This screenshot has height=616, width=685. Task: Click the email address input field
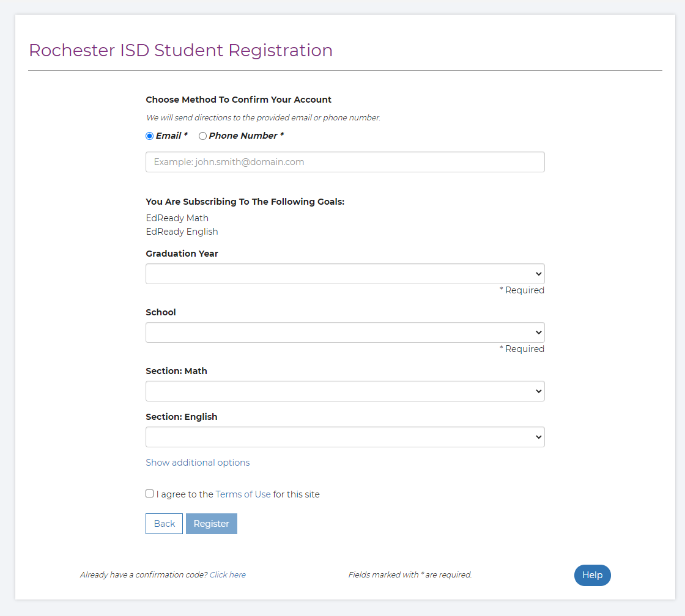point(345,162)
